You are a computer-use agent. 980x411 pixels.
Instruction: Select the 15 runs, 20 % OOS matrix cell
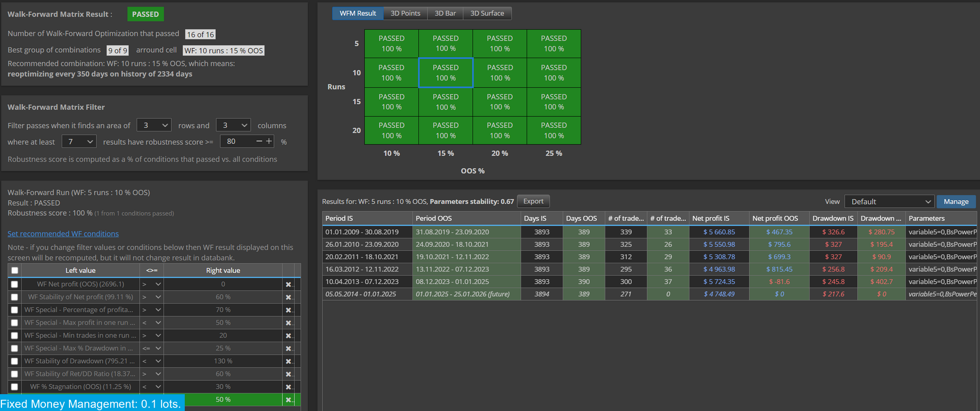pos(500,102)
